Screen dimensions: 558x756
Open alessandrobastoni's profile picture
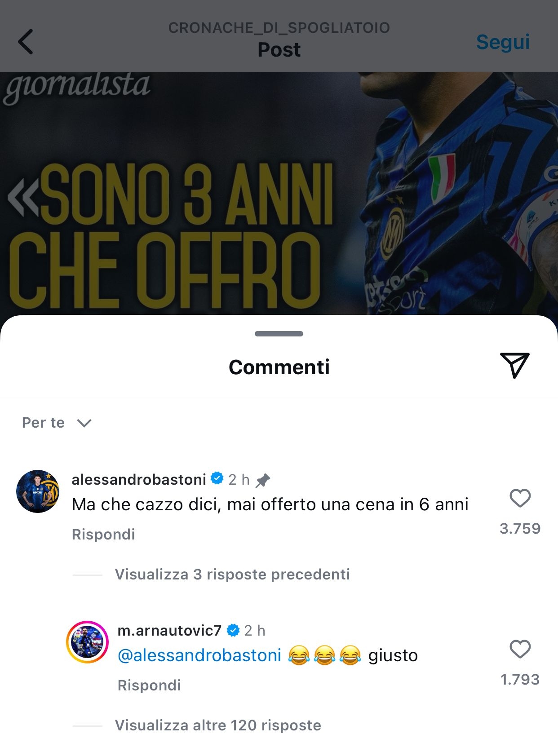(x=38, y=491)
